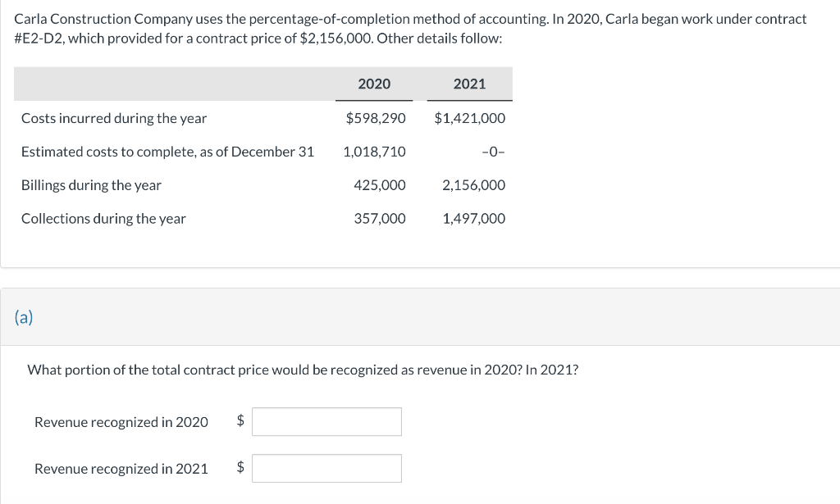Click the -0- estimated costs cell

492,152
